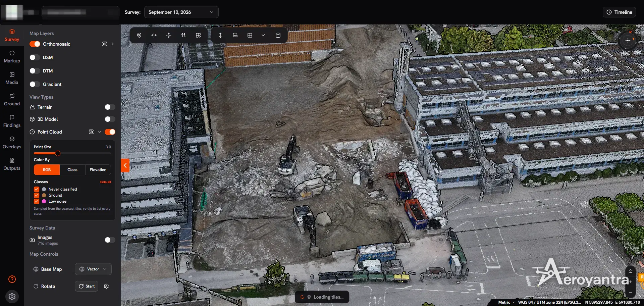Open the Outputs sidebar panel
644x306 pixels.
coord(12,164)
